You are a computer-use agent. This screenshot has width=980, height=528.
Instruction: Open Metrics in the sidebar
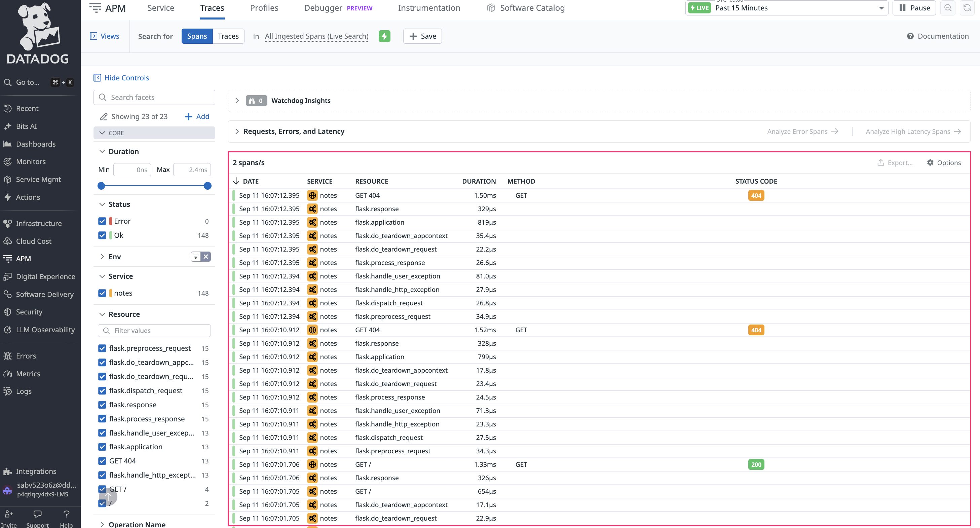tap(28, 374)
